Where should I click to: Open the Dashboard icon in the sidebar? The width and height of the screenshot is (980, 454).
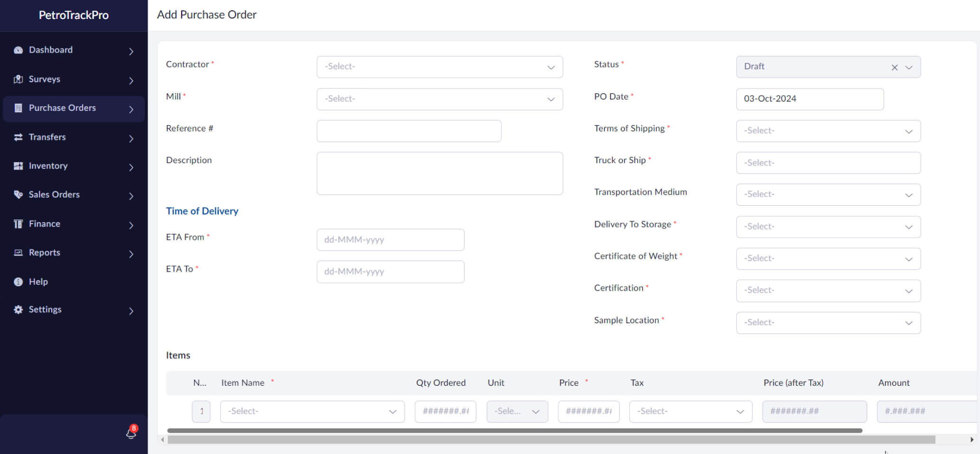coord(18,50)
